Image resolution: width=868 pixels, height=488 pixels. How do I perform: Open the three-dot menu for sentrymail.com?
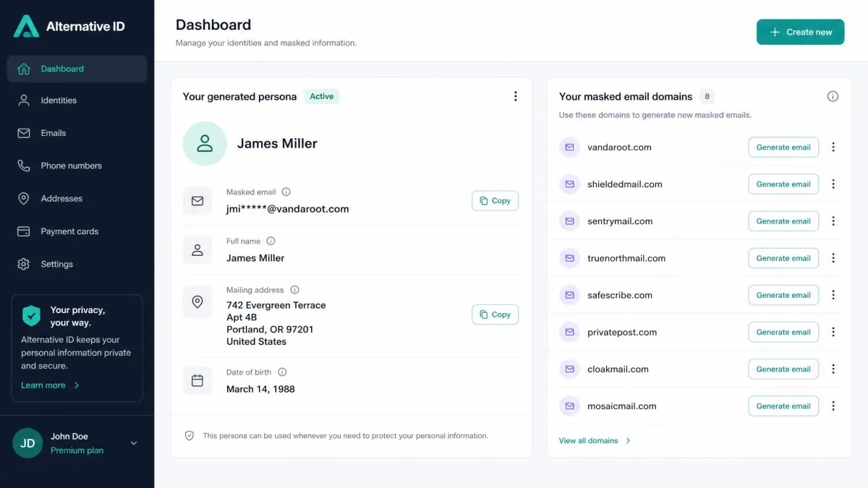tap(833, 221)
